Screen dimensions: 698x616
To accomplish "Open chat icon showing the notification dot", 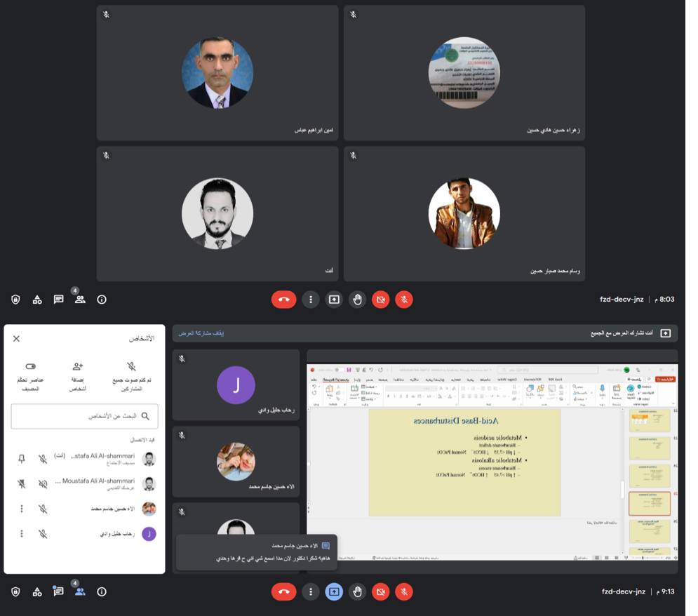I will click(59, 591).
